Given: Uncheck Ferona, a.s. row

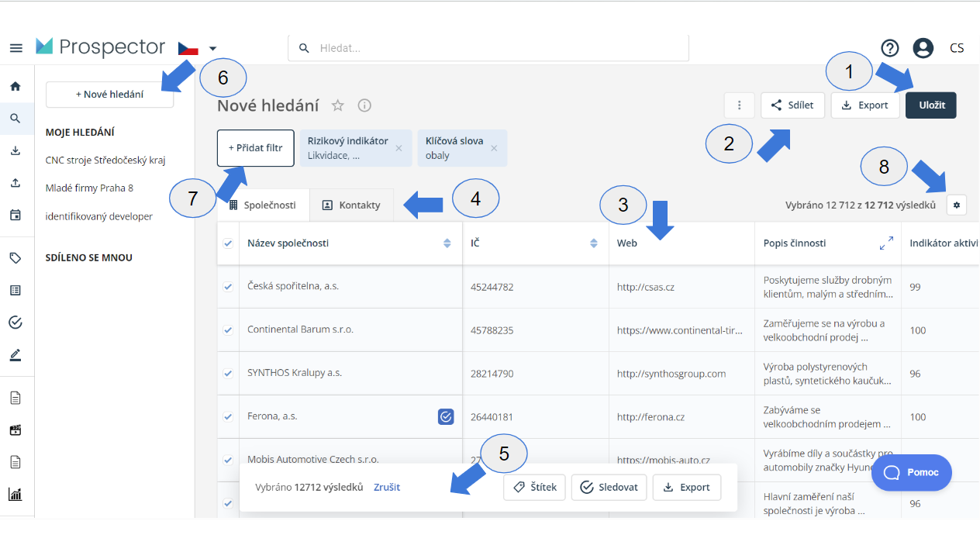Looking at the screenshot, I should point(228,416).
